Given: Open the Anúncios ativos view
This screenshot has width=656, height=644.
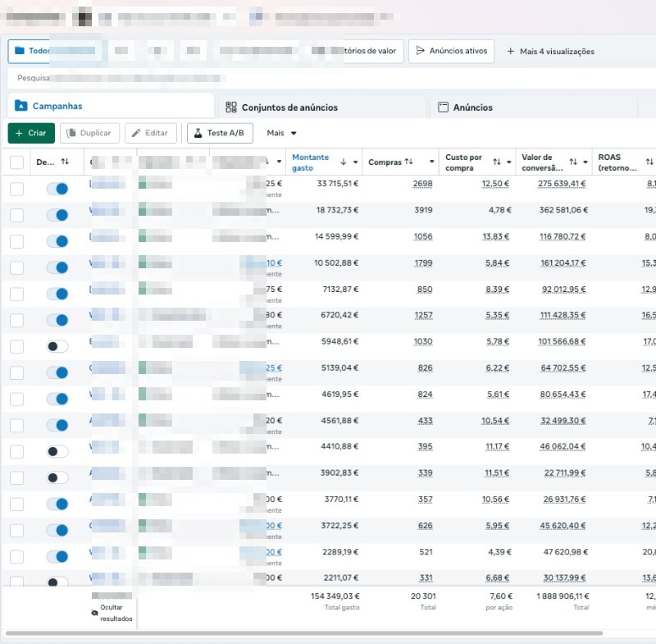Looking at the screenshot, I should (452, 51).
